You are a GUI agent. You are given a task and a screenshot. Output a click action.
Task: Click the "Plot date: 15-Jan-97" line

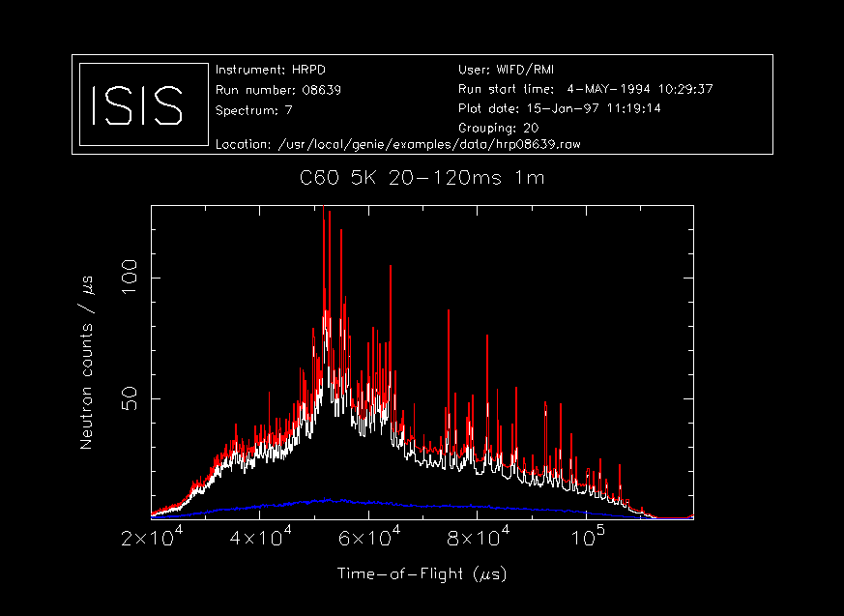[x=559, y=108]
